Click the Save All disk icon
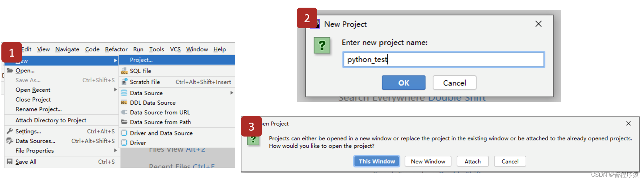The image size is (644, 181). (x=10, y=162)
